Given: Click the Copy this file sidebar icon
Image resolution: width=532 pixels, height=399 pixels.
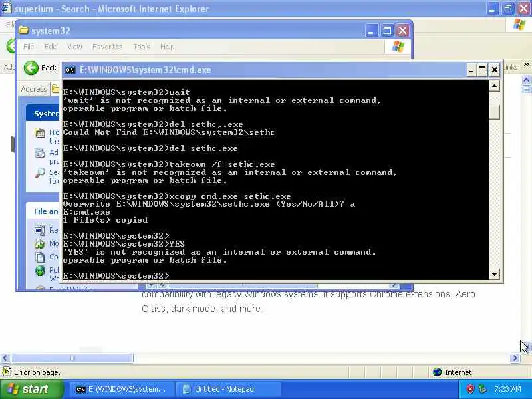Looking at the screenshot, I should (x=40, y=257).
